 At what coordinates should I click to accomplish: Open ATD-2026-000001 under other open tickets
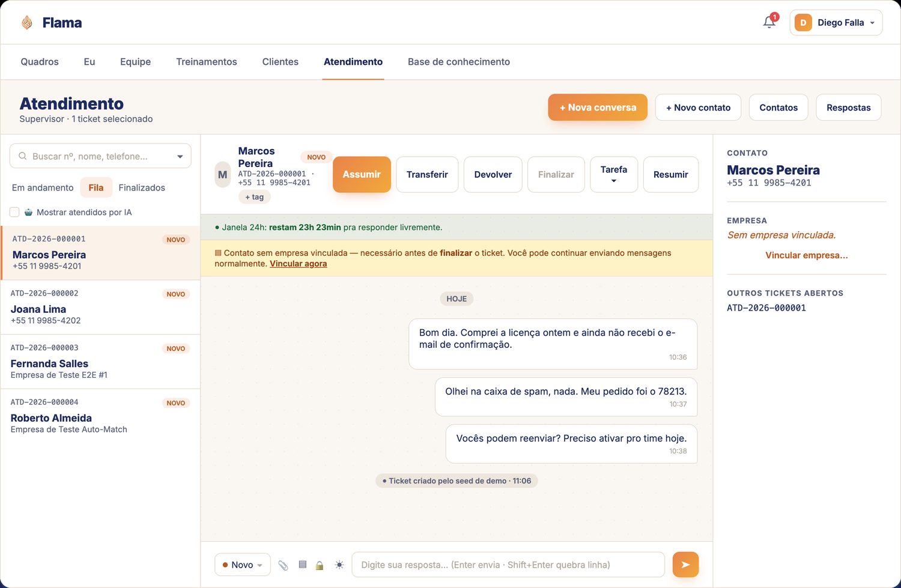(766, 308)
